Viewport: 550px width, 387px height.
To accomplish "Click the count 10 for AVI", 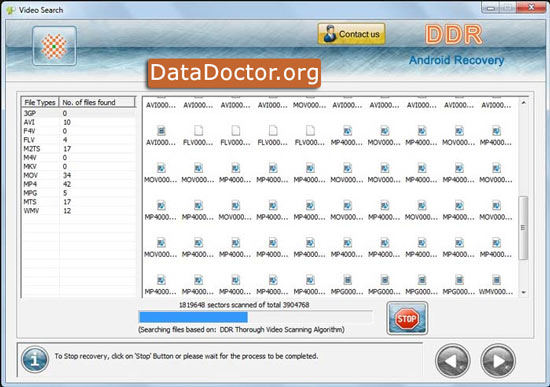I will [67, 122].
